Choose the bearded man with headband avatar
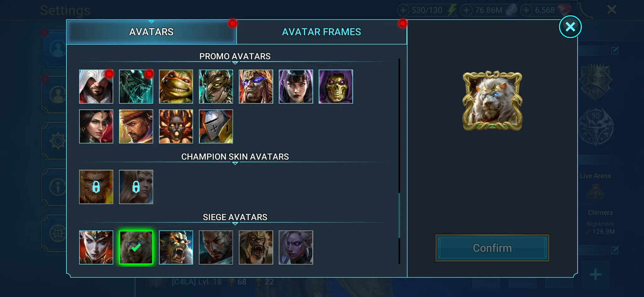Viewport: 644px width, 297px height. pos(136,127)
